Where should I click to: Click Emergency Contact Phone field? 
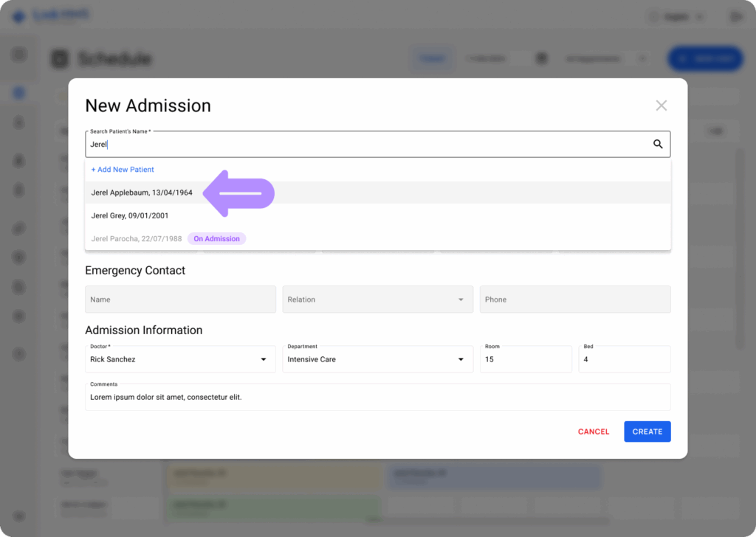[x=575, y=299]
